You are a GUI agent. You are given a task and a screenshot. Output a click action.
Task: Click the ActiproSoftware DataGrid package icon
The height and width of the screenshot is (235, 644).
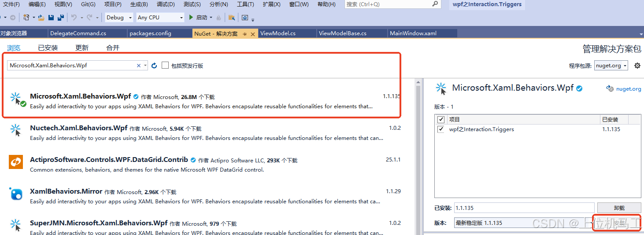[16, 162]
